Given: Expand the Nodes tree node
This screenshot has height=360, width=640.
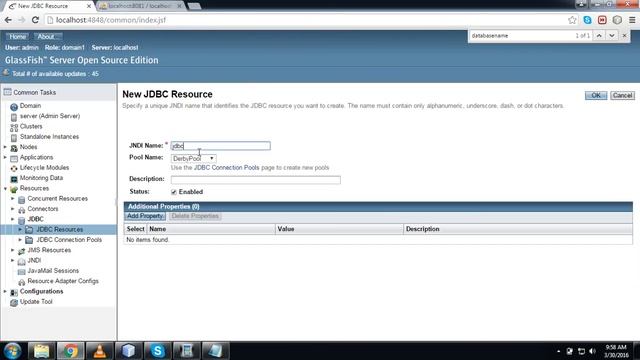Looking at the screenshot, I should point(5,147).
